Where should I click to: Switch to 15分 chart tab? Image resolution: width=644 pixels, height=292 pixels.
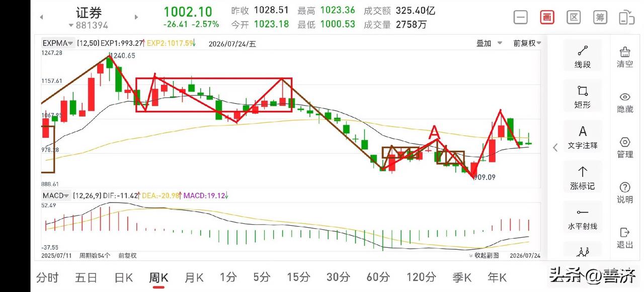[x=298, y=277]
